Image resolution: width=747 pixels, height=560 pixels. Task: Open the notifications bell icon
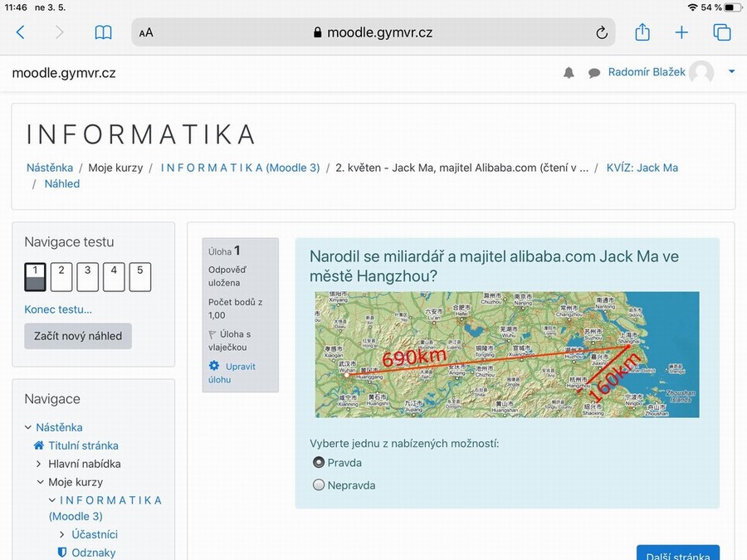tap(569, 73)
